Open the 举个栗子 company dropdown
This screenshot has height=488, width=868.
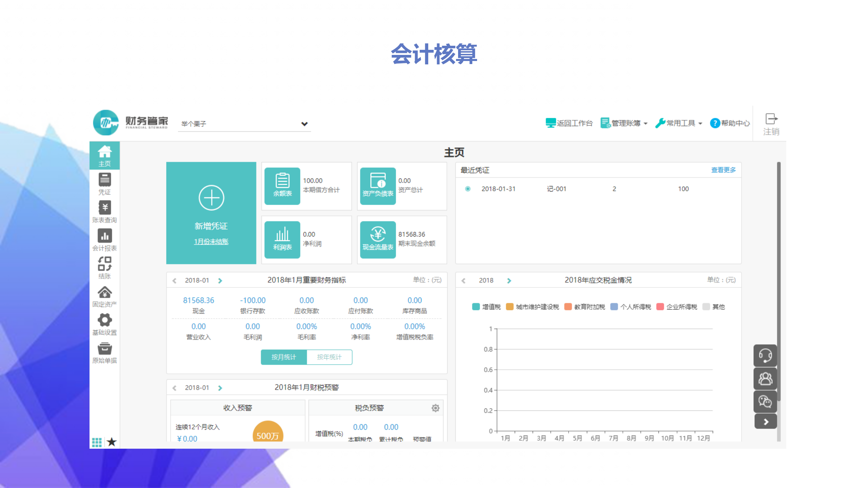tap(244, 124)
